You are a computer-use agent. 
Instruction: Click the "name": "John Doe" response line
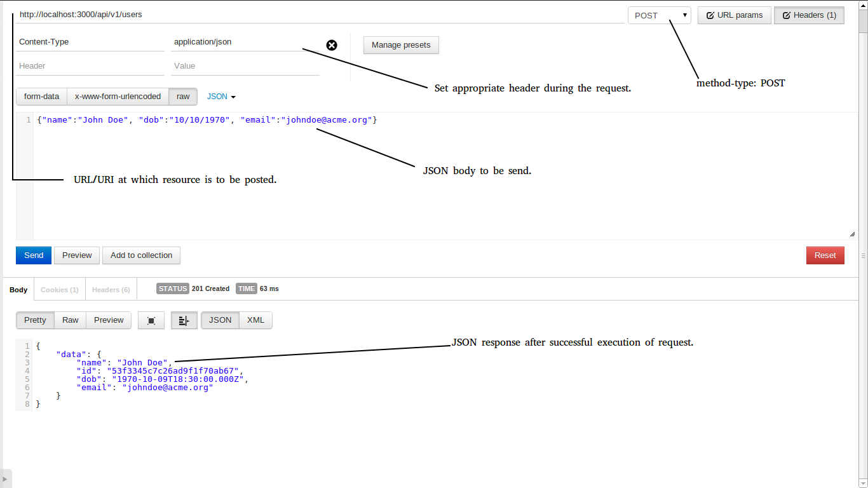click(124, 363)
